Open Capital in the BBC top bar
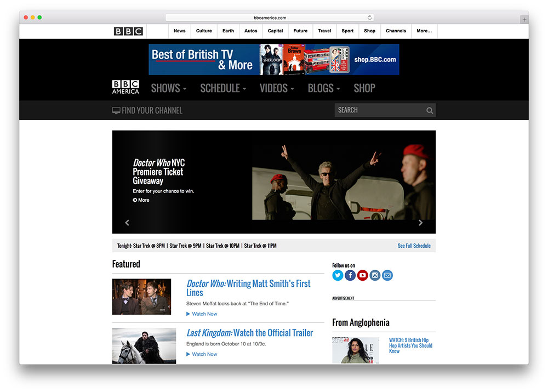This screenshot has width=548, height=392. pos(276,31)
